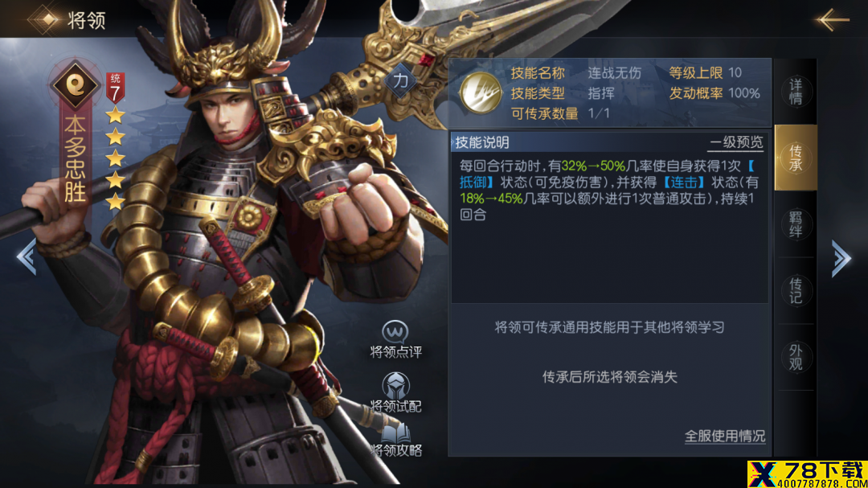Open 将领试配 helmet icon
Image resolution: width=868 pixels, height=488 pixels.
tap(395, 385)
